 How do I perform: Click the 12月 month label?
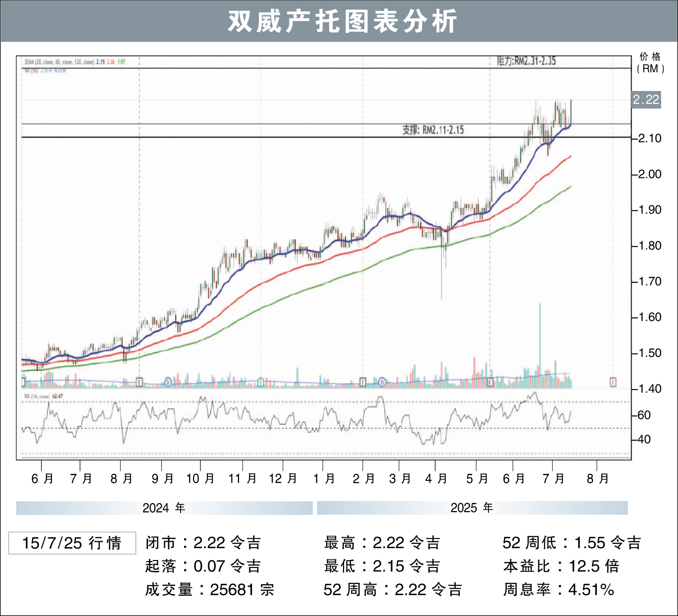point(283,479)
